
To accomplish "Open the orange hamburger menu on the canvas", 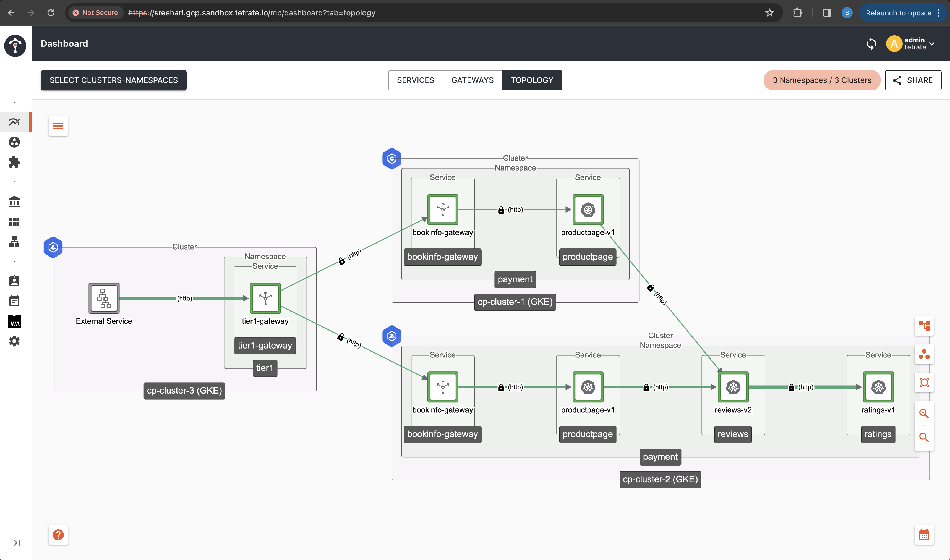I will click(x=58, y=126).
